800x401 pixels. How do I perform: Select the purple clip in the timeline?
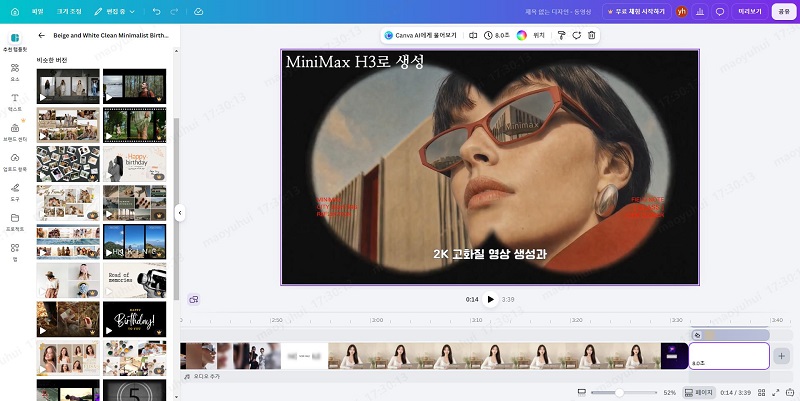pos(674,356)
